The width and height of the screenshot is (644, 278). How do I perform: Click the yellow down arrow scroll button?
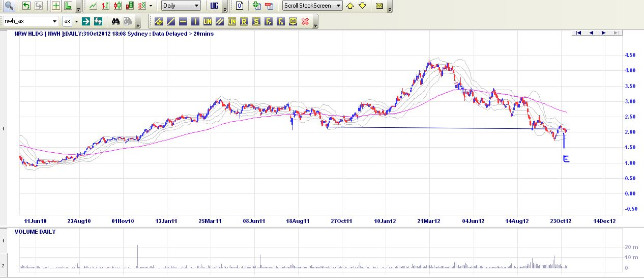[362, 6]
